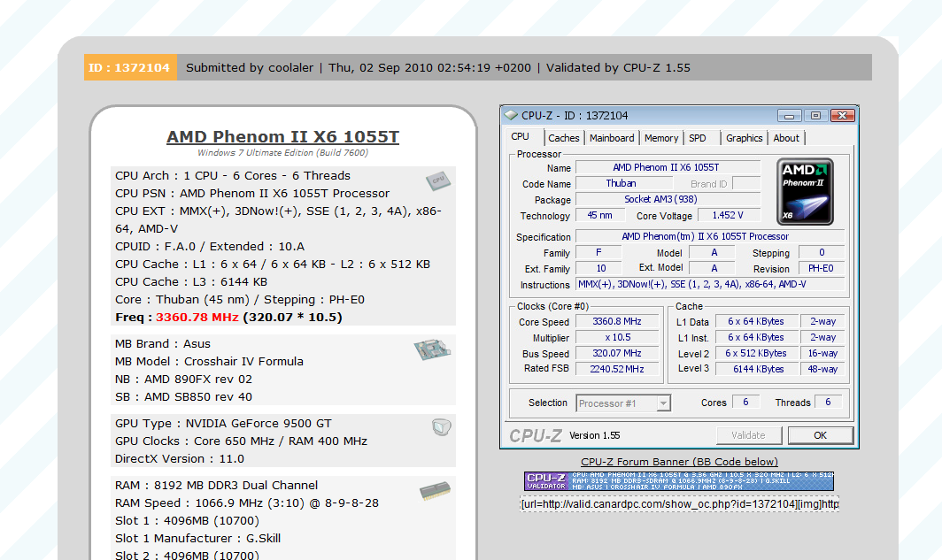Open the AMD Phenom II X6 1055T heading link

click(x=283, y=137)
